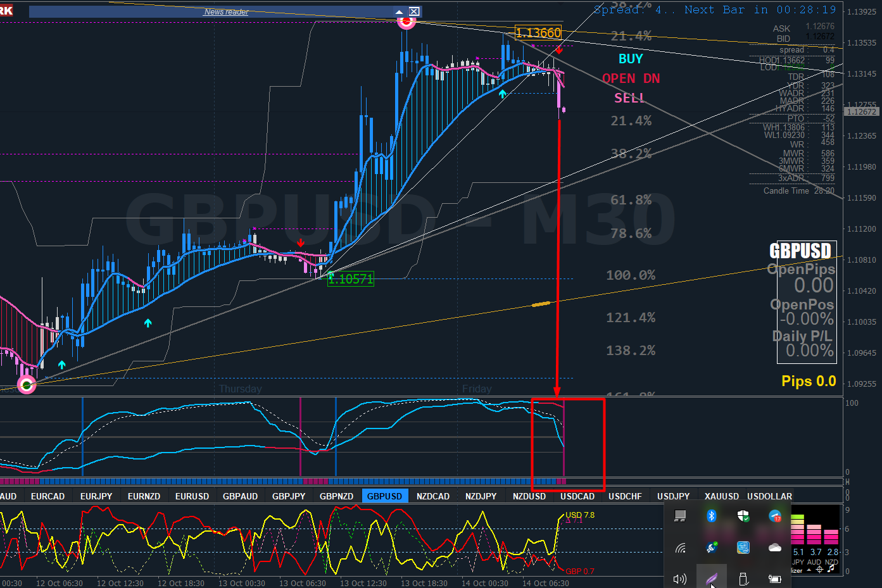Click the battery power tray icon

point(775,579)
